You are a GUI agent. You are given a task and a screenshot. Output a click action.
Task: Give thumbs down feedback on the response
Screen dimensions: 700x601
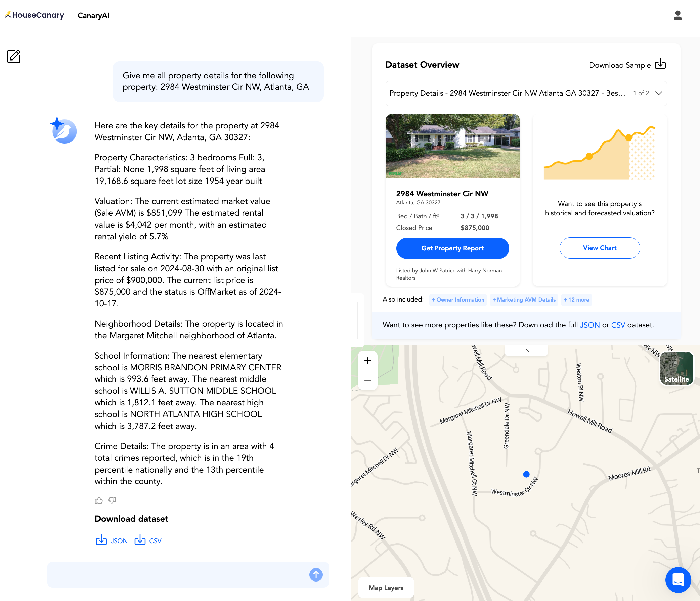tap(112, 500)
